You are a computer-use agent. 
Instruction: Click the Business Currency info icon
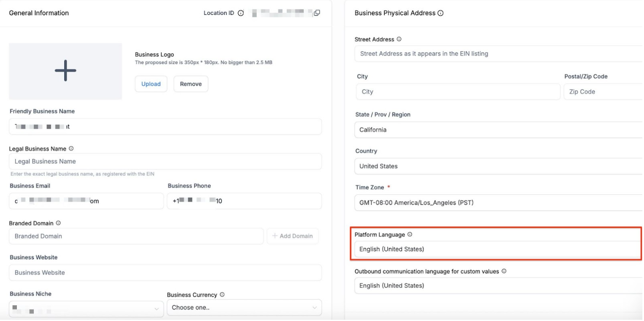(x=222, y=295)
